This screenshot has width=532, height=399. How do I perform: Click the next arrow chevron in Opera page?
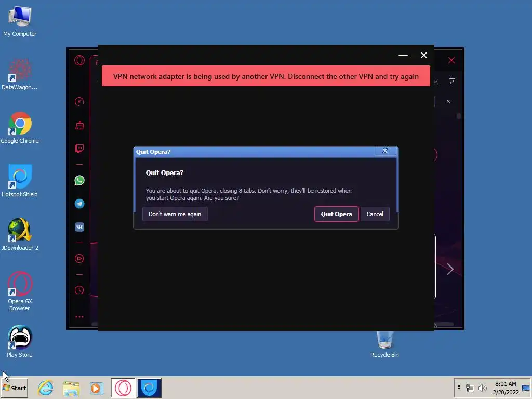pos(450,269)
